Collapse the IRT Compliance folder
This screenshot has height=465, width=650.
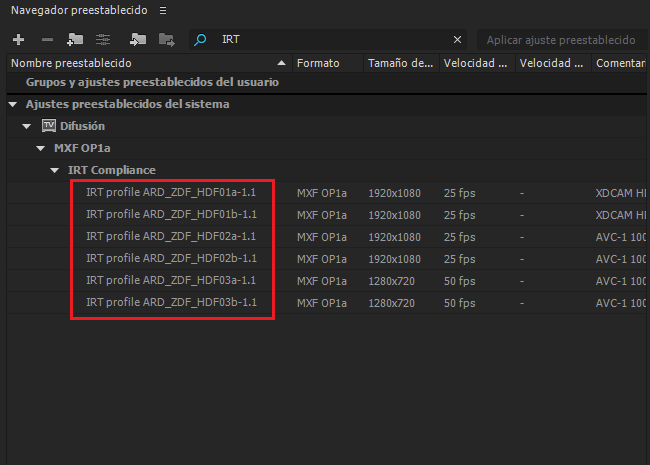point(55,170)
